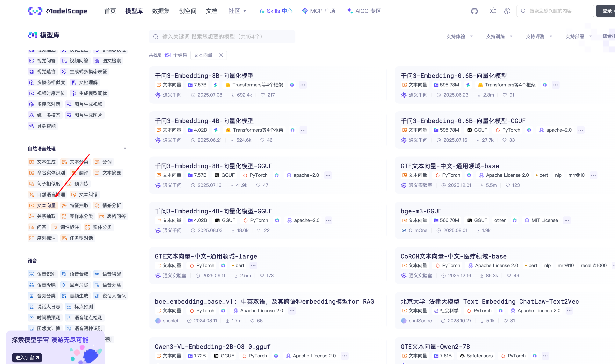Show more tags for GTE文本向量-中文-通用领域-large
615x364 pixels.
tap(253, 265)
